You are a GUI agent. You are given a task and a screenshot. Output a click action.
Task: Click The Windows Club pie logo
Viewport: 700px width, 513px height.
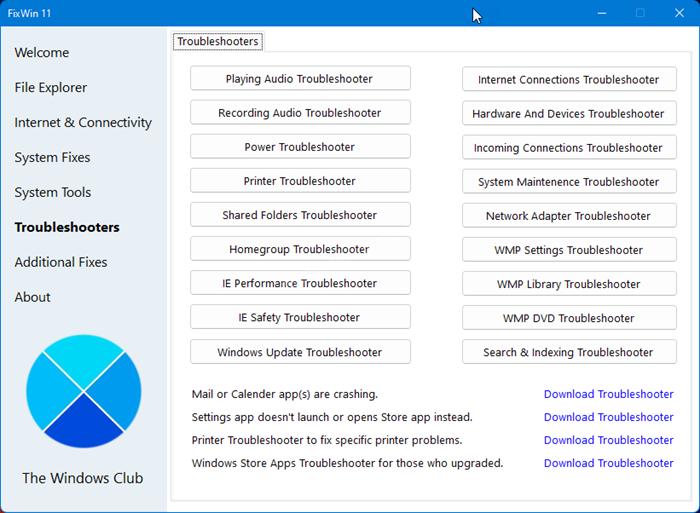tap(84, 391)
